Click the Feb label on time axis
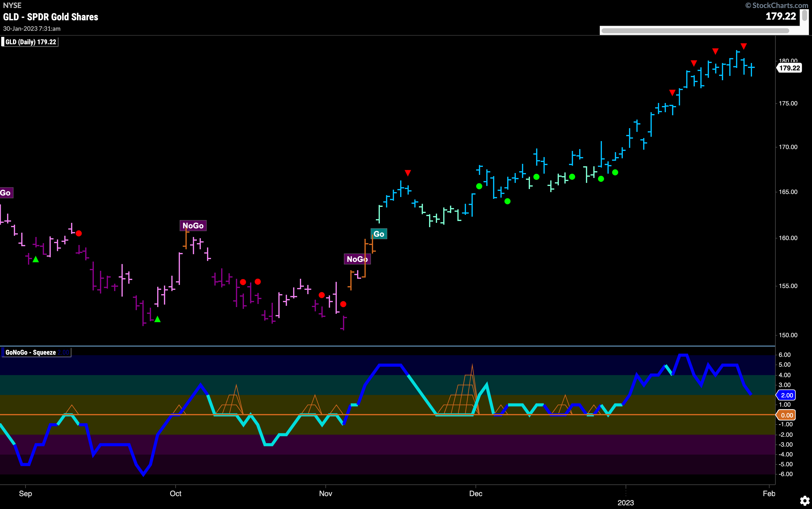812x509 pixels. [x=769, y=494]
